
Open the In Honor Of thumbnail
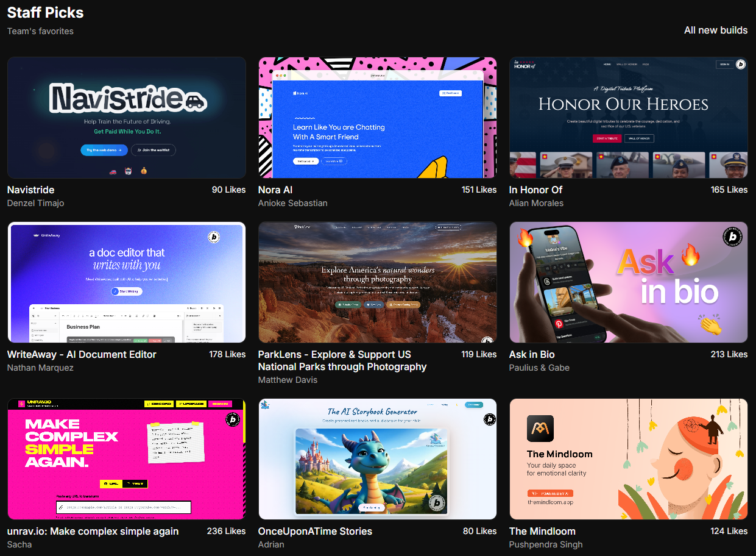coord(628,118)
